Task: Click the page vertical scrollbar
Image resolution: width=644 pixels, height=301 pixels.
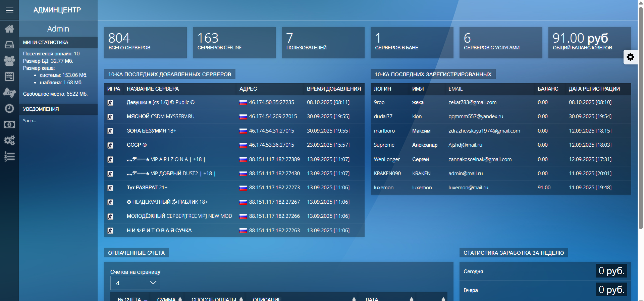Action: 641,117
